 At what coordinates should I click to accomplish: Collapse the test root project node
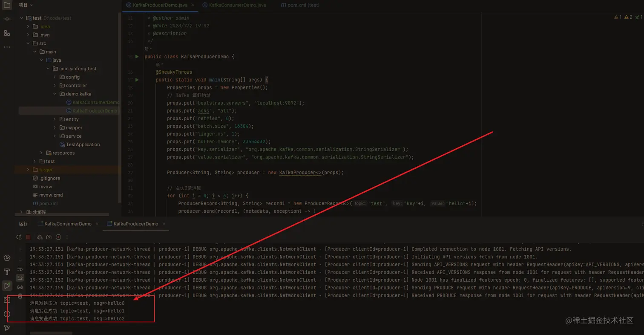point(22,18)
